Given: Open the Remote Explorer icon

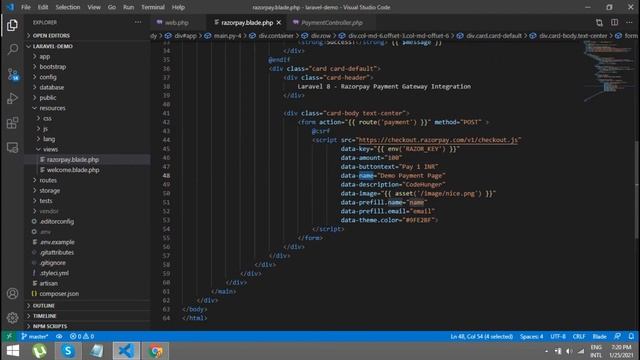Looking at the screenshot, I should tap(12, 147).
